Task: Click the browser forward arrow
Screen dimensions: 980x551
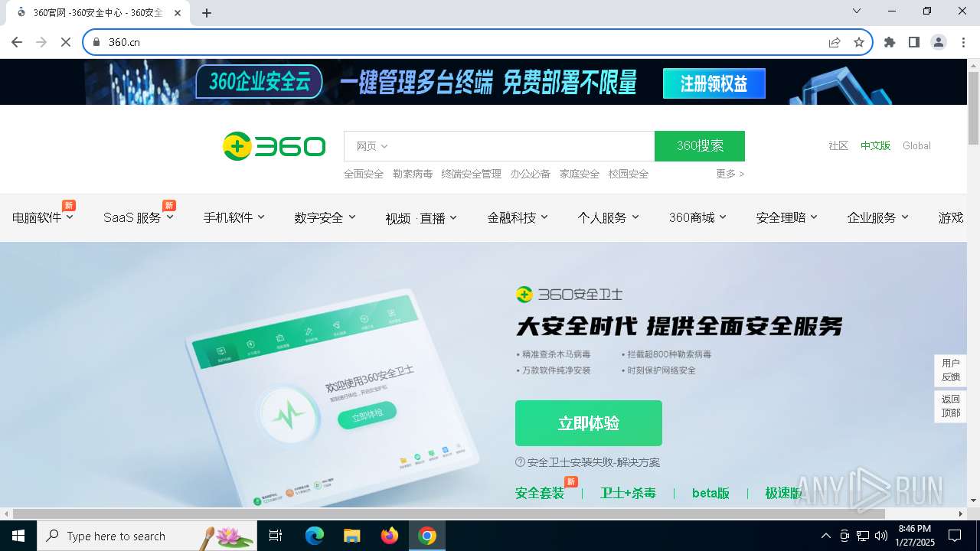Action: point(41,42)
